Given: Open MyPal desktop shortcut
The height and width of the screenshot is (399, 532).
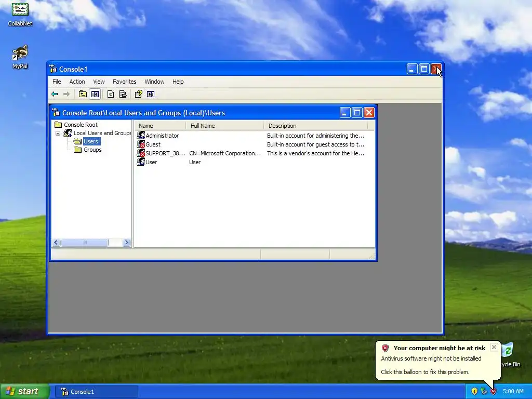Looking at the screenshot, I should (20, 57).
